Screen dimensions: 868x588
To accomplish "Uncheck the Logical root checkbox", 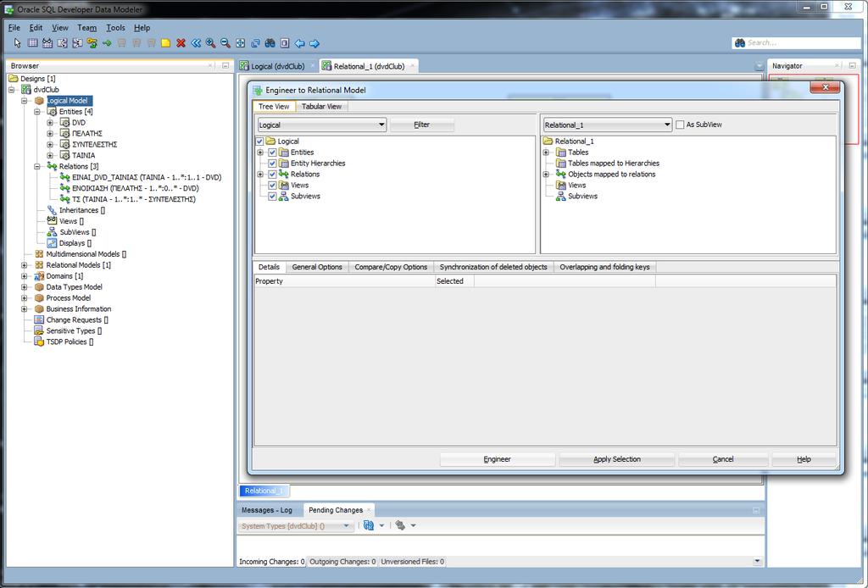I will click(x=259, y=141).
